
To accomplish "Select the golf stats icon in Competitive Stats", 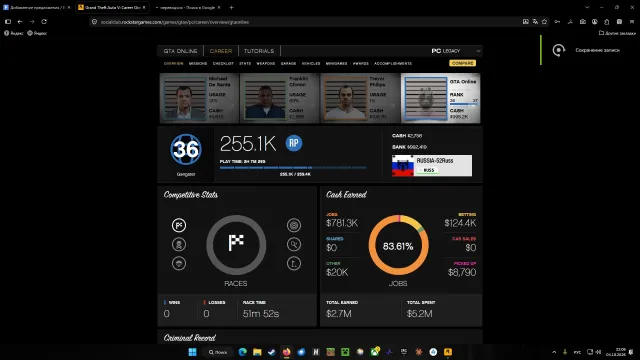I will (294, 263).
